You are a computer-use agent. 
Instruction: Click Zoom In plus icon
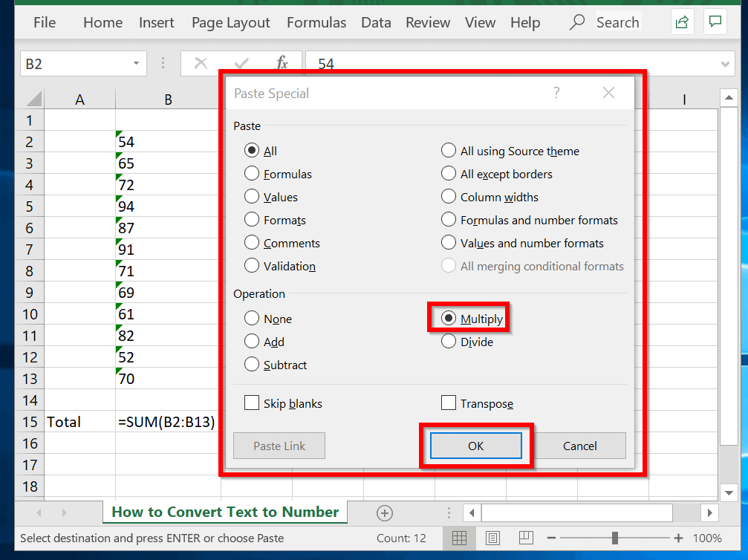678,538
